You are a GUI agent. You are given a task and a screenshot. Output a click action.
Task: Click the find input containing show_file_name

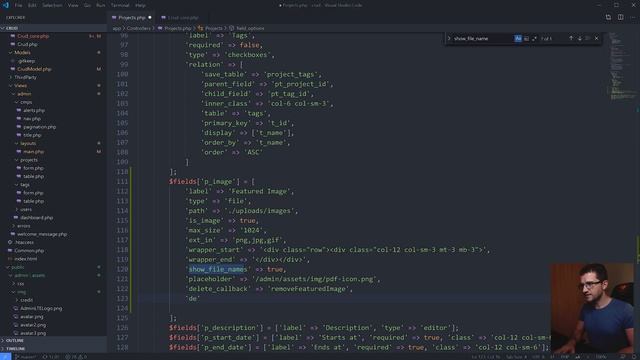483,38
